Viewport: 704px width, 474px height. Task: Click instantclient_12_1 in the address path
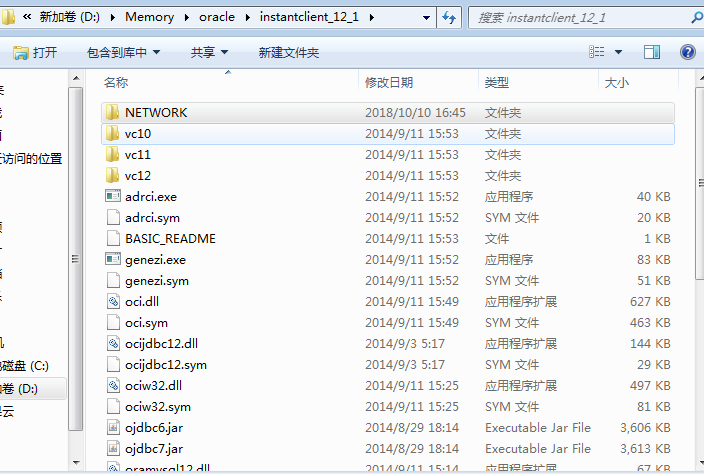click(309, 17)
